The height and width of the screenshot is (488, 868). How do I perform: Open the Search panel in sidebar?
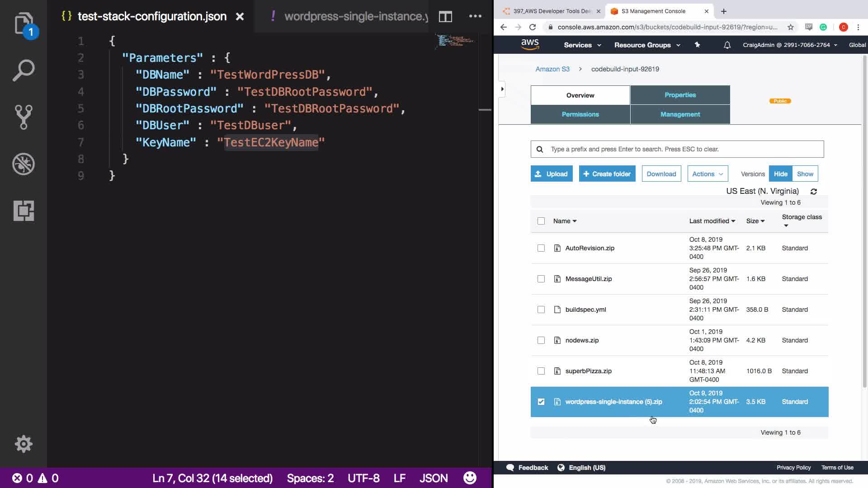[x=24, y=70]
